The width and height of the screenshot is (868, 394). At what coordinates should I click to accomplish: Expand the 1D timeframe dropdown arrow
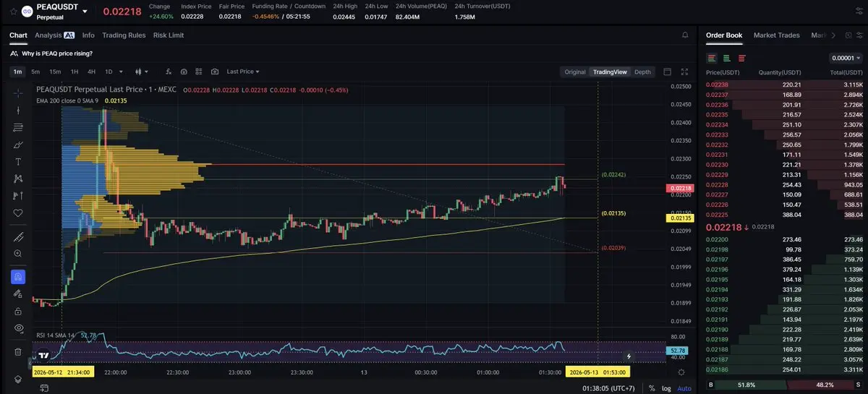tap(120, 72)
